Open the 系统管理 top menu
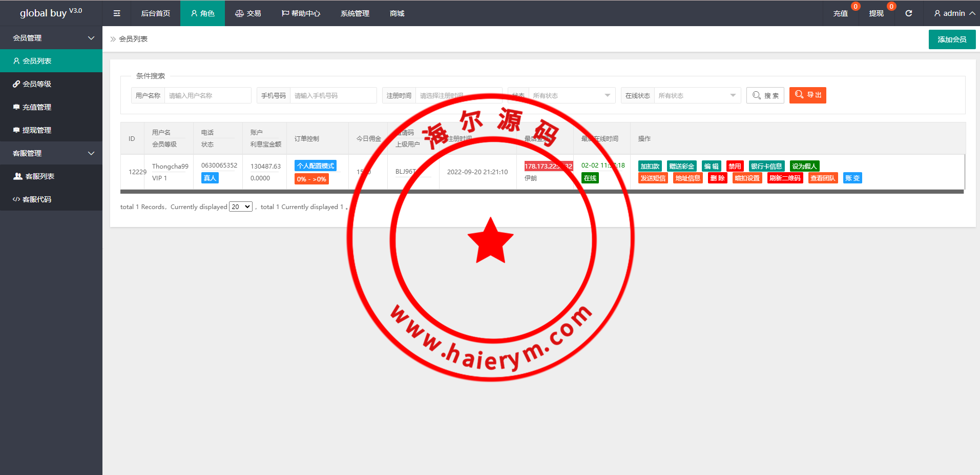Screen dimensions: 980x475 pyautogui.click(x=355, y=13)
